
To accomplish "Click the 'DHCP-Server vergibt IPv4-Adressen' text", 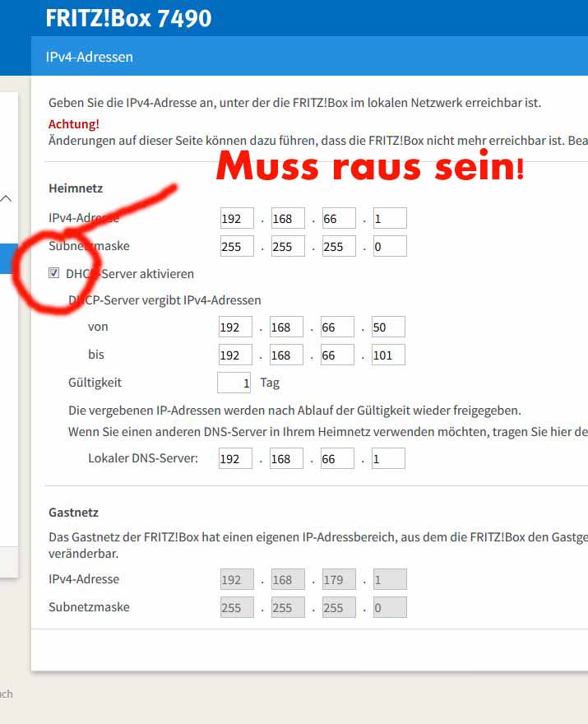I will click(164, 300).
